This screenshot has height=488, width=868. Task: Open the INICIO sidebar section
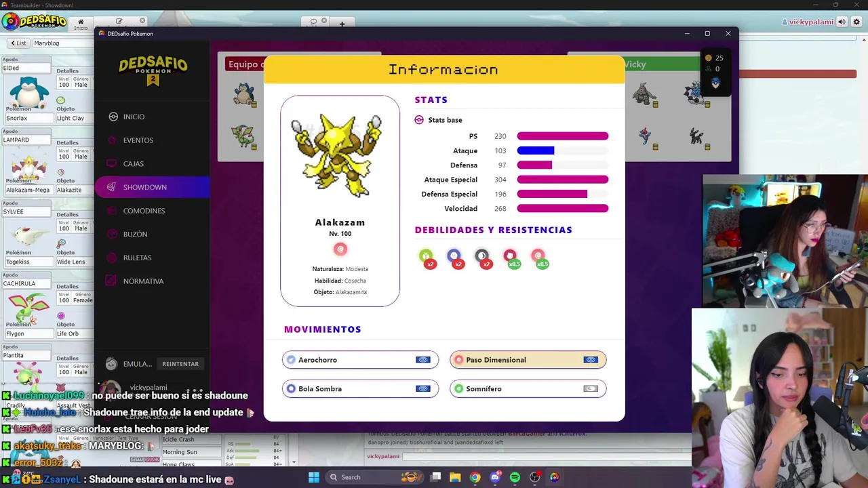(152, 117)
